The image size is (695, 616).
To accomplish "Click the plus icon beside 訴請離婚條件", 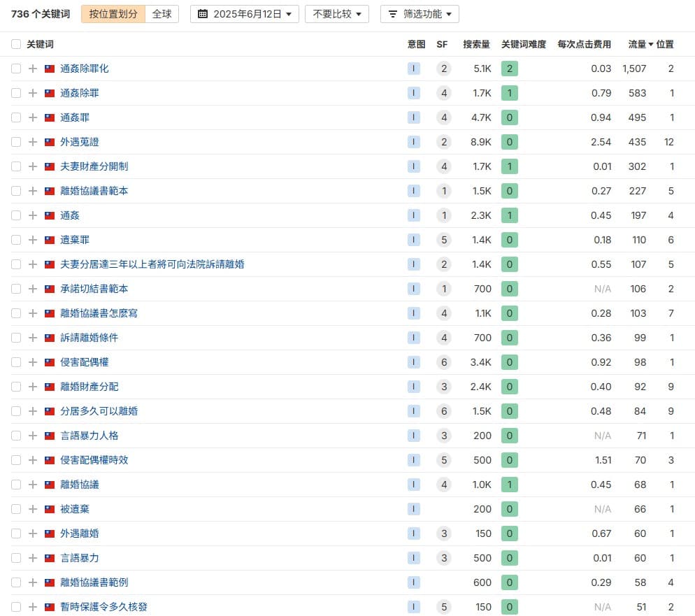I will pos(32,338).
